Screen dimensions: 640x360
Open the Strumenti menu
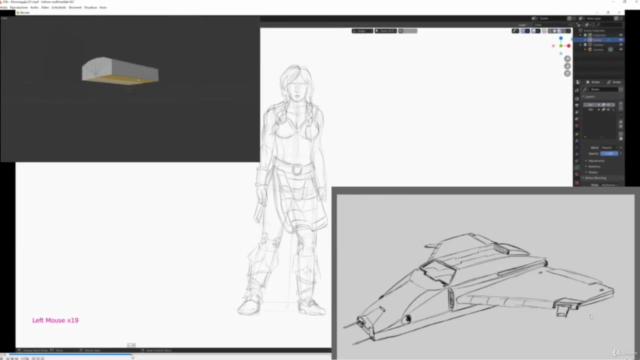75,7
